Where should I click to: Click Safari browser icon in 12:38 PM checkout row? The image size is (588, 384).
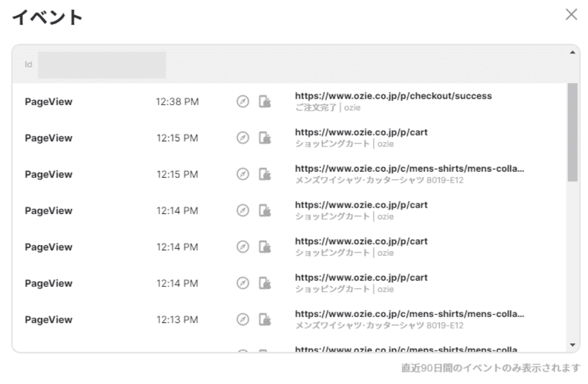click(x=242, y=102)
